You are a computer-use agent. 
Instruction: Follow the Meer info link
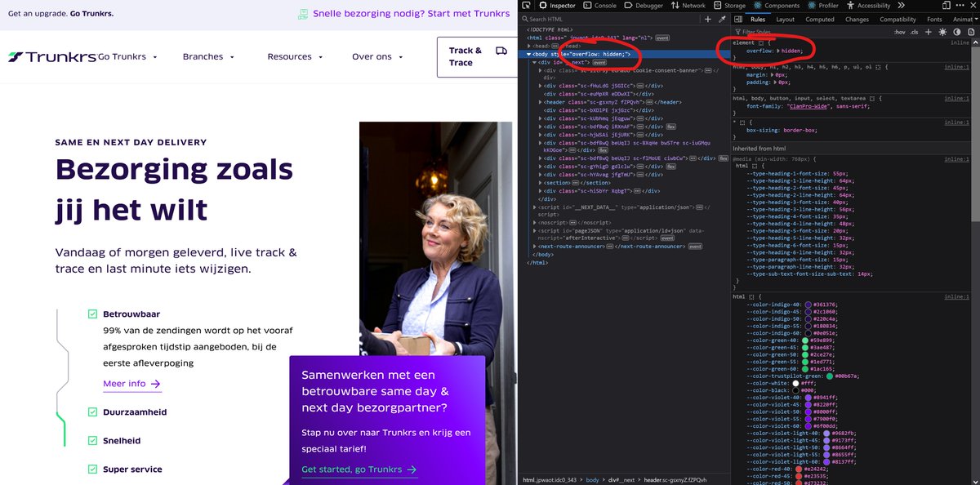[x=131, y=384]
